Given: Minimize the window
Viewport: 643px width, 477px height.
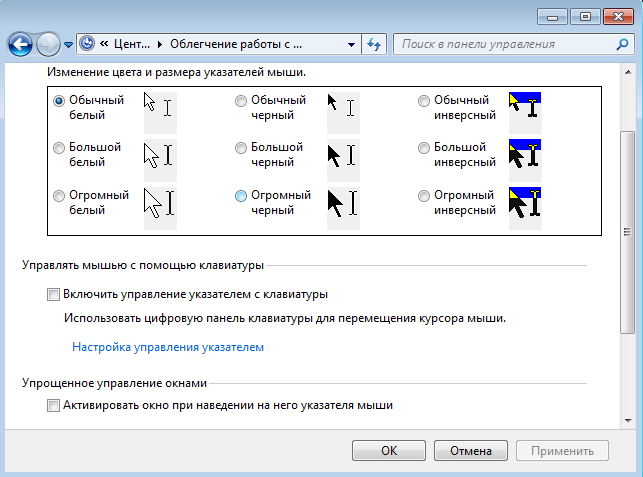Looking at the screenshot, I should coord(552,17).
